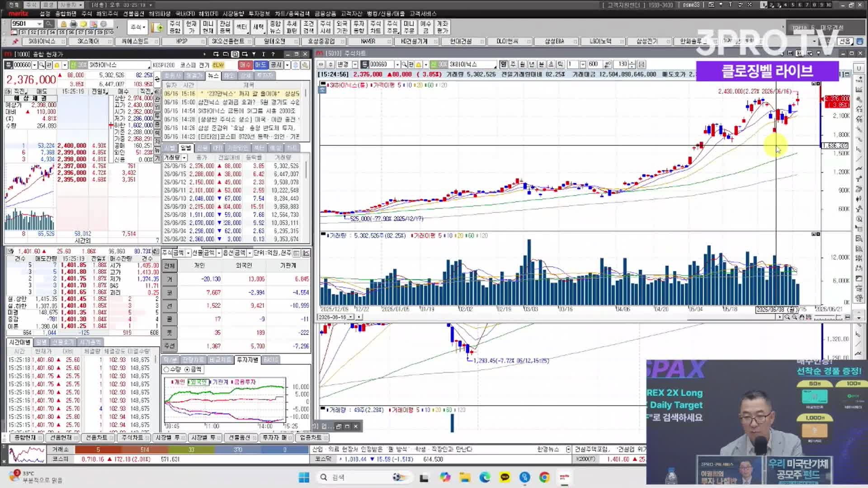
Task: Toggle 틱 tick period button in chart toolbar
Action: click(560, 64)
